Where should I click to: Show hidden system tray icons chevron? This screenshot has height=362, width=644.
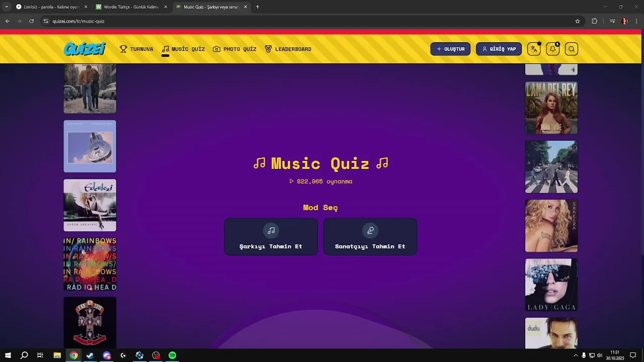click(x=576, y=355)
